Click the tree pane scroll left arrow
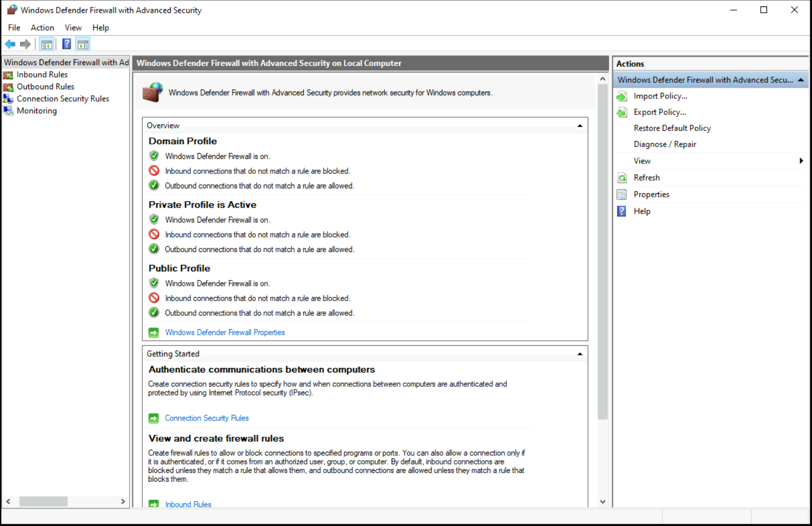 point(8,501)
